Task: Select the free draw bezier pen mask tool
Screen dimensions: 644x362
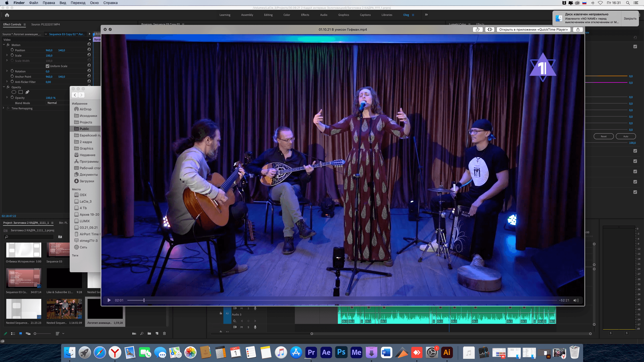Action: (27, 92)
